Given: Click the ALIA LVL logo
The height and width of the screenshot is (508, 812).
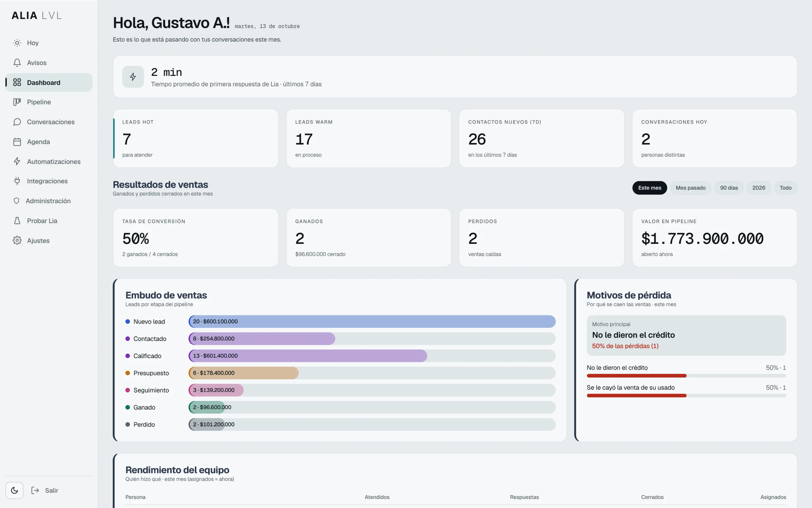Looking at the screenshot, I should (x=37, y=16).
